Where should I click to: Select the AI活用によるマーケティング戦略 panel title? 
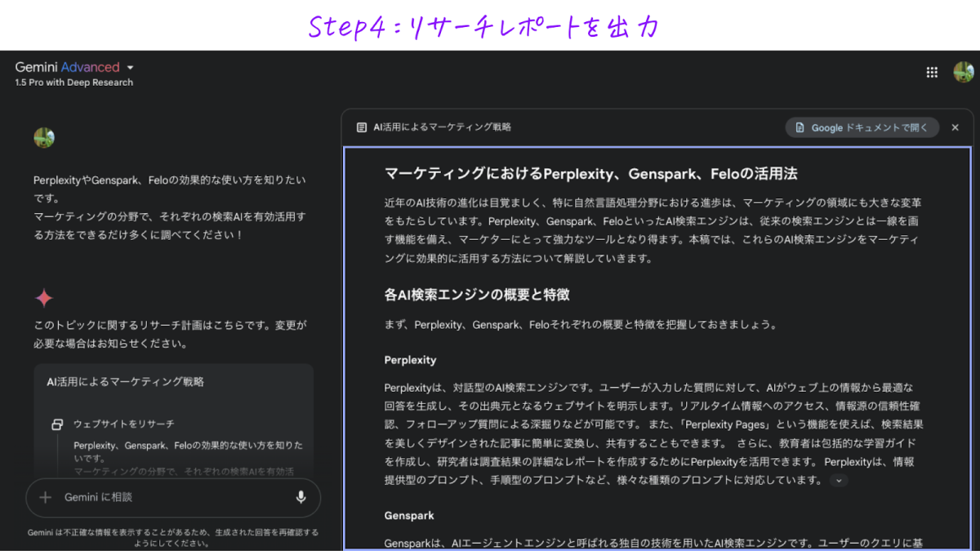442,127
